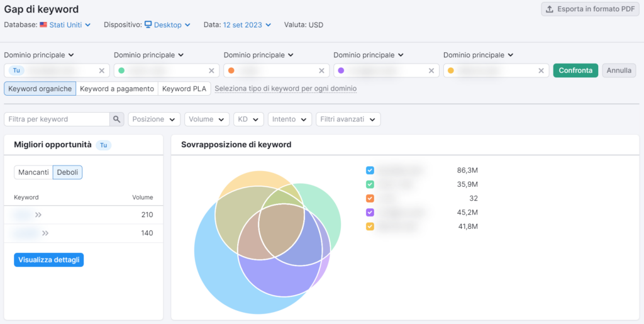Click the 140 volume value

(x=147, y=233)
